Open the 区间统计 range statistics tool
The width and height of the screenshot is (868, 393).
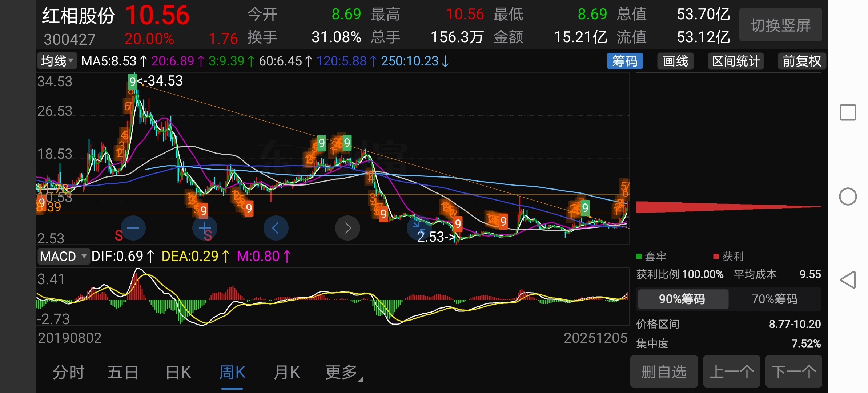(736, 61)
